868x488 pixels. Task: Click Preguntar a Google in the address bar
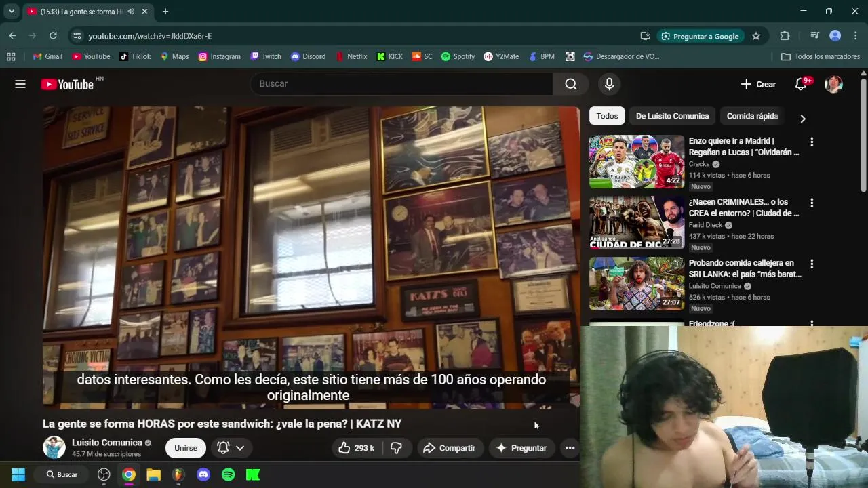(700, 36)
